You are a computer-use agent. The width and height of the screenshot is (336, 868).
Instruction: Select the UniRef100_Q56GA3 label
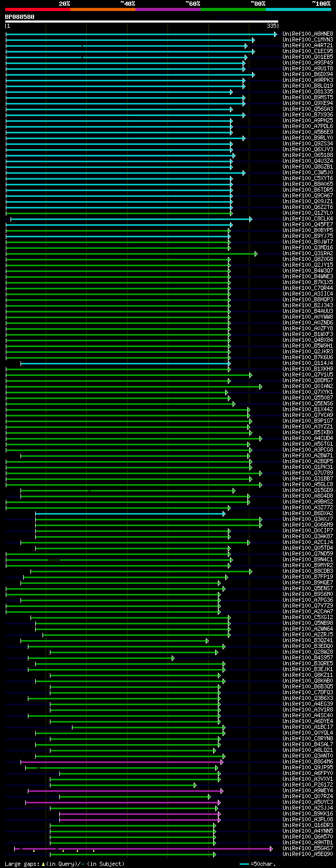308,109
